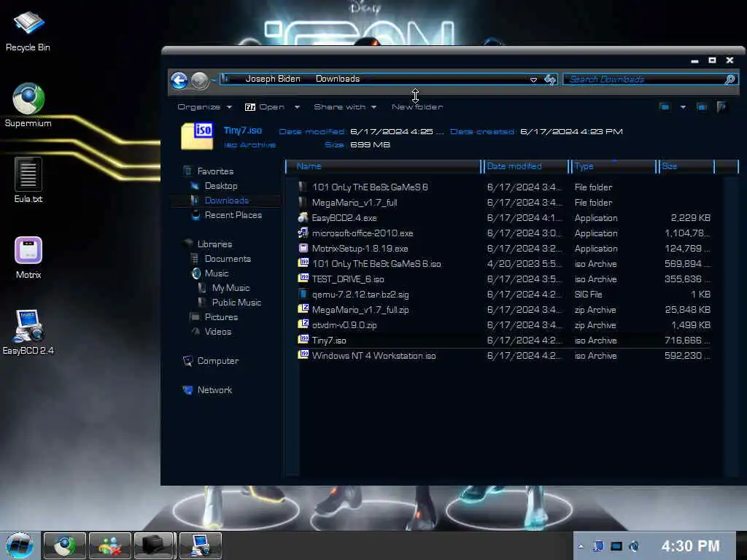Screen dimensions: 747x560
Task: Open the Documents library
Action: pos(228,259)
